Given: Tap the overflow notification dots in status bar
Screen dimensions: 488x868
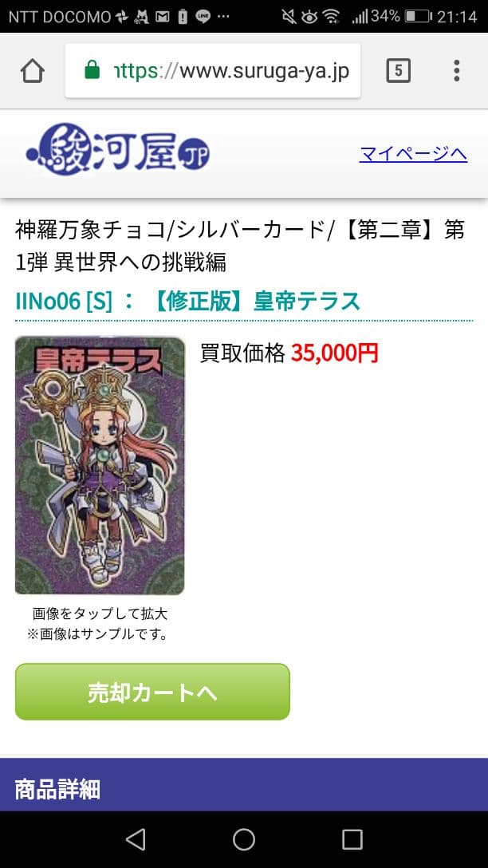Looking at the screenshot, I should pyautogui.click(x=223, y=18).
